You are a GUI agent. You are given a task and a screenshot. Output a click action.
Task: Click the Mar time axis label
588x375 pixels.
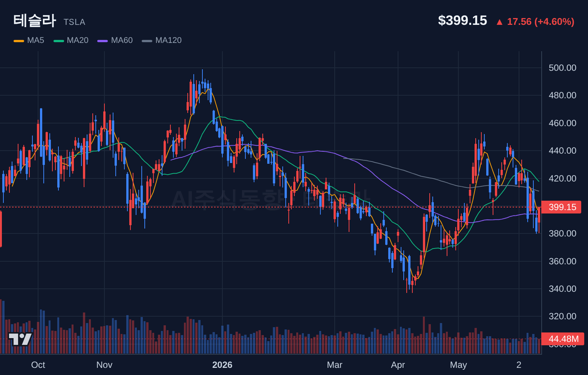click(335, 365)
